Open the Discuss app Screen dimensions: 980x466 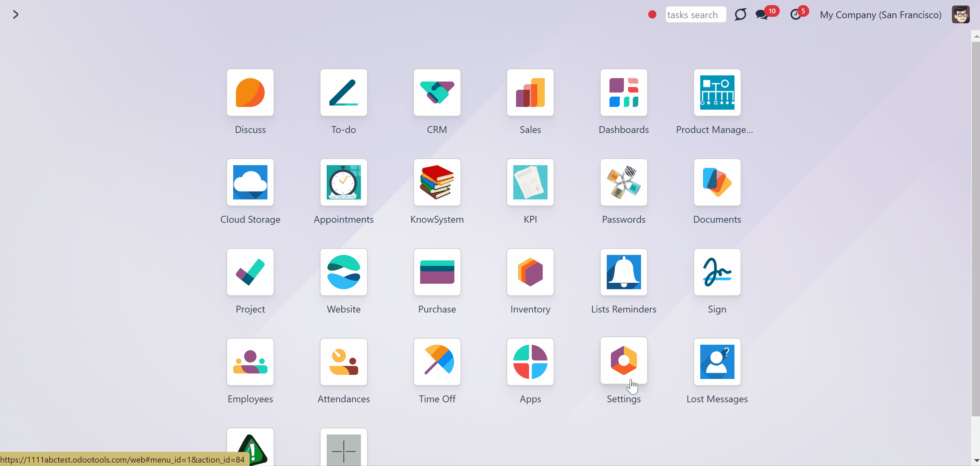point(250,93)
